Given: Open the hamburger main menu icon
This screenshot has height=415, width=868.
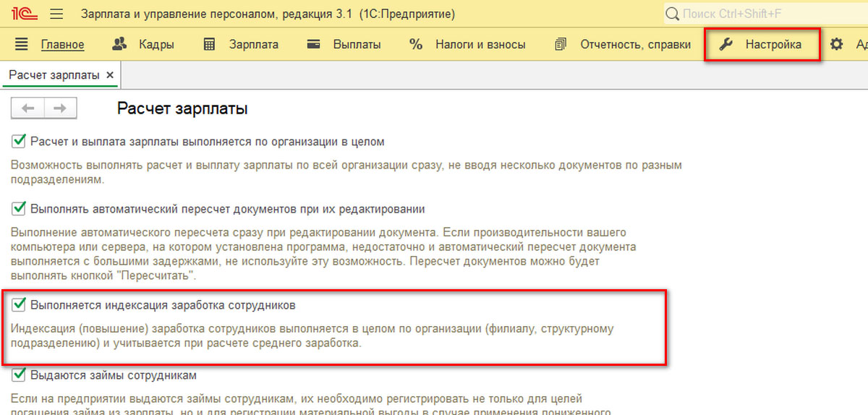Looking at the screenshot, I should click(57, 14).
